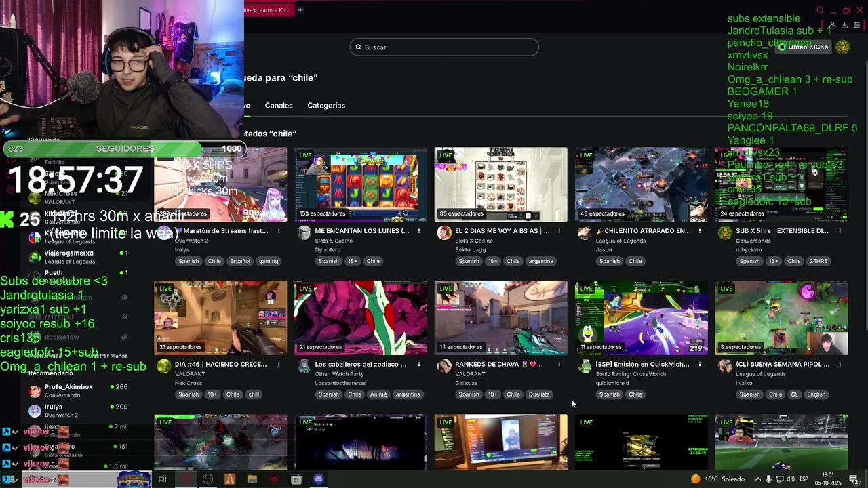Click the 24HRS tag on SUB X 5hrs
The height and width of the screenshot is (488, 868).
point(818,261)
